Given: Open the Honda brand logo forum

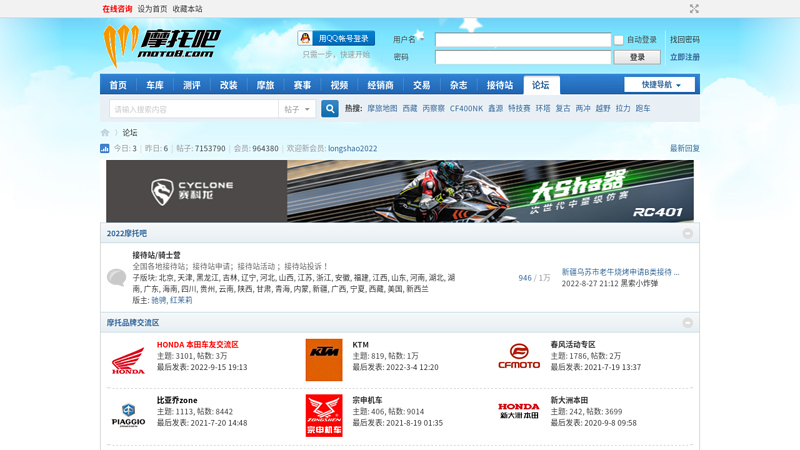Looking at the screenshot, I should [128, 360].
